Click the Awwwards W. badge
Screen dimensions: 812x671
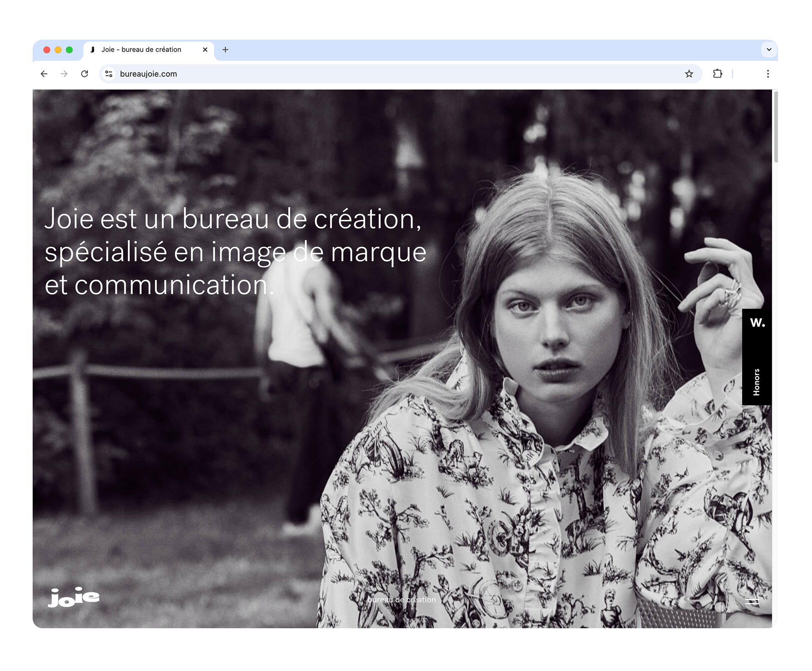pos(757,323)
